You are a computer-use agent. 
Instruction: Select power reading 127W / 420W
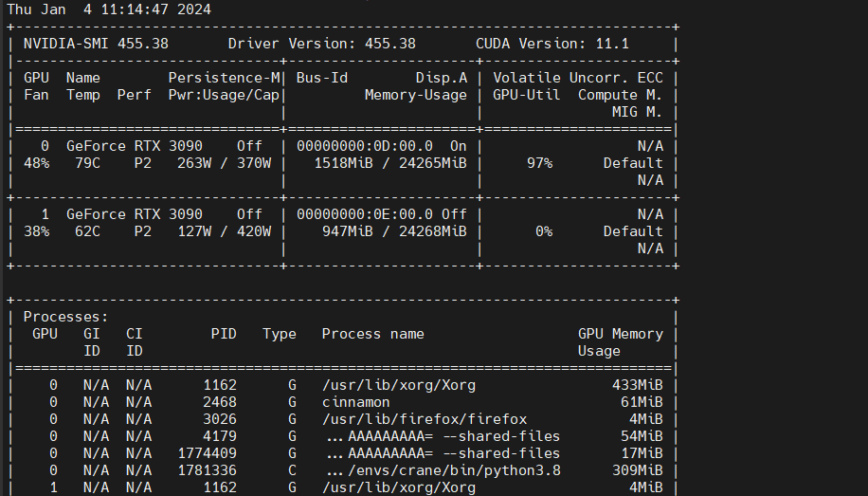[x=225, y=231]
